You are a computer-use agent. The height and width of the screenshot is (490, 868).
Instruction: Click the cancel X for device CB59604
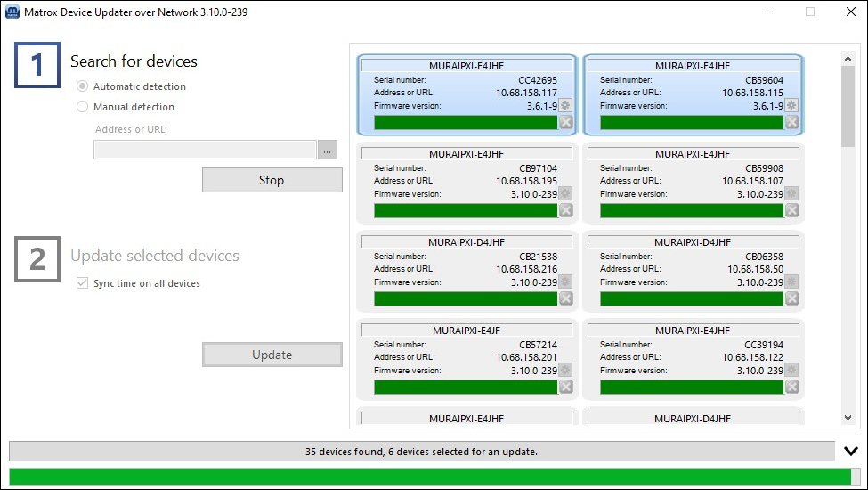pos(791,122)
